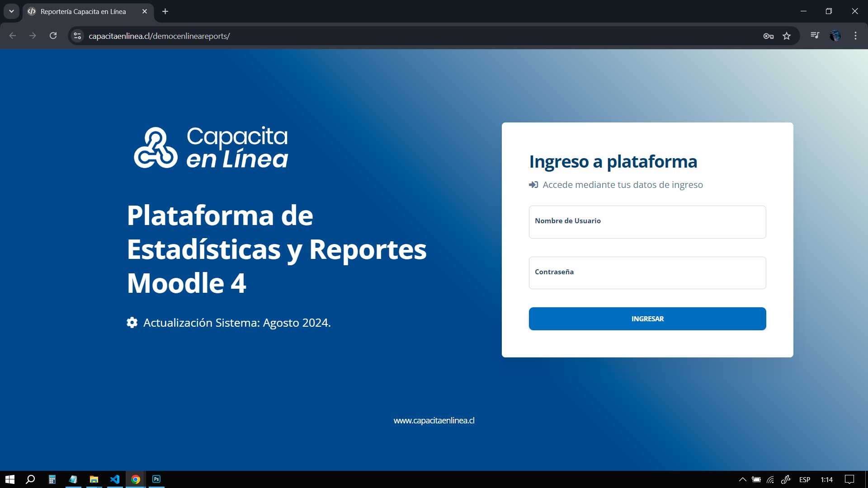This screenshot has width=868, height=488.
Task: Open the calculator app in taskbar
Action: 52,479
